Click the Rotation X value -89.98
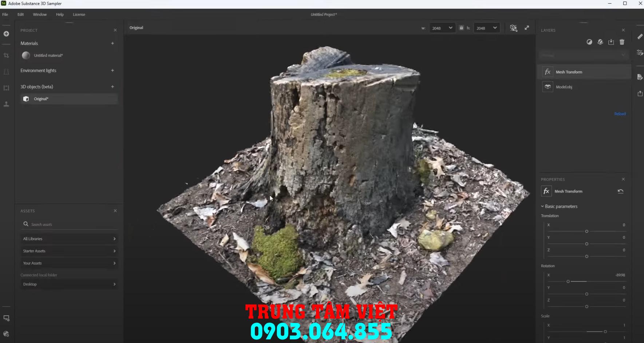 pyautogui.click(x=620, y=275)
